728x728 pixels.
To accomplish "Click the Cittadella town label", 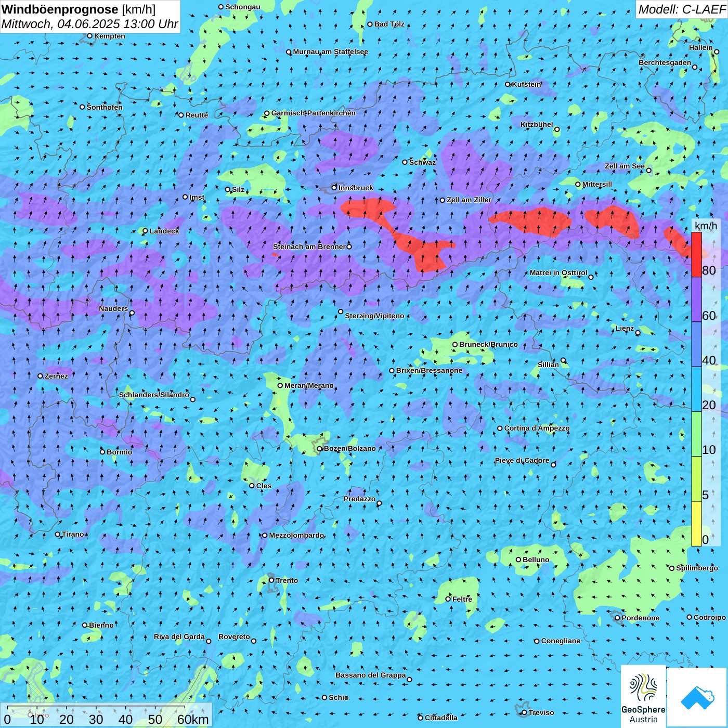I will click(x=441, y=718).
